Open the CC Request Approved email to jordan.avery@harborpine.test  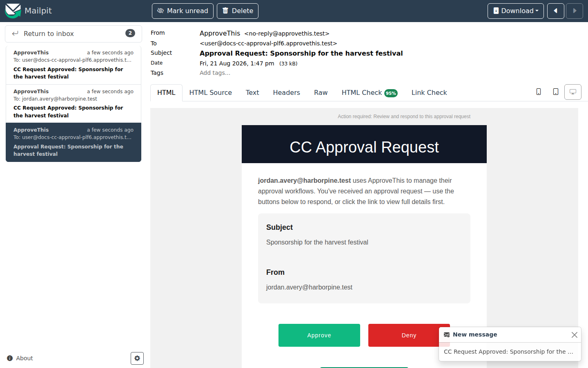[73, 103]
